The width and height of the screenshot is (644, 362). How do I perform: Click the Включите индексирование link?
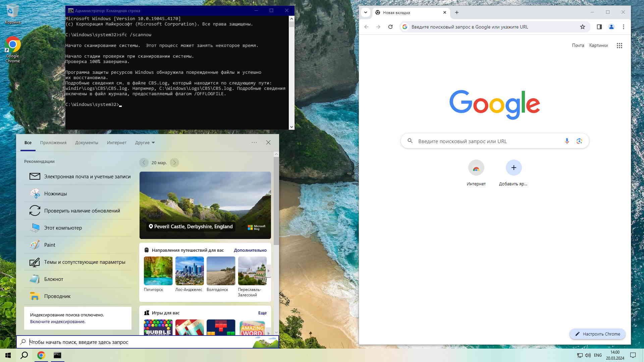(x=57, y=321)
